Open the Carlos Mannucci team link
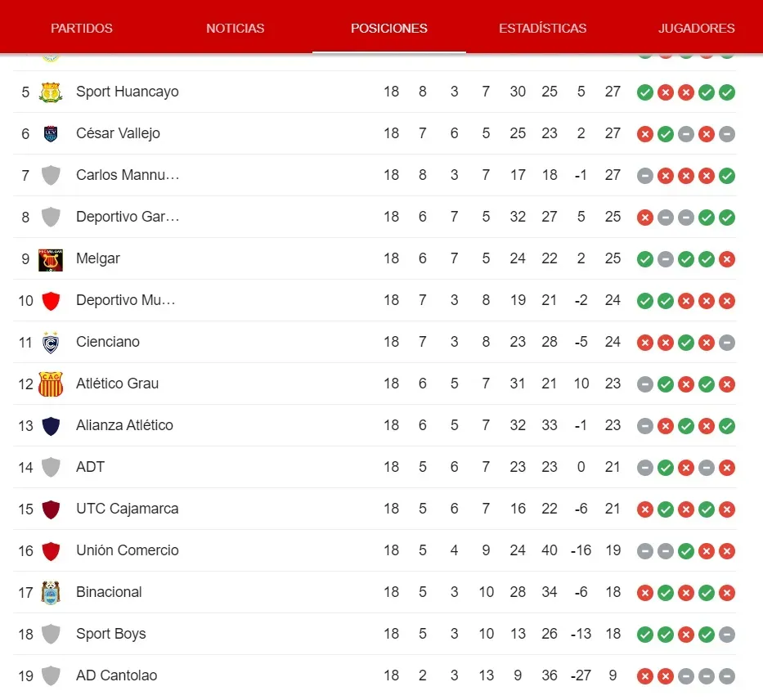 (x=128, y=175)
